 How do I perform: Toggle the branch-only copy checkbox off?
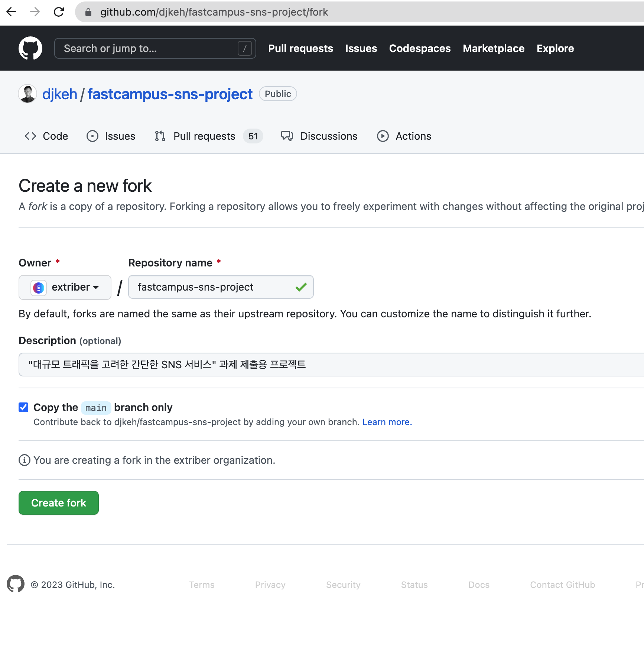coord(23,407)
